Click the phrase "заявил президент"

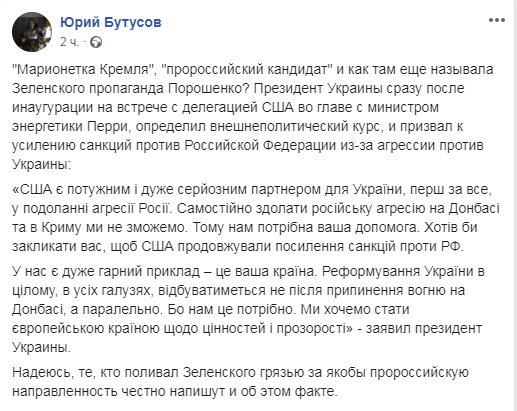[x=424, y=328]
